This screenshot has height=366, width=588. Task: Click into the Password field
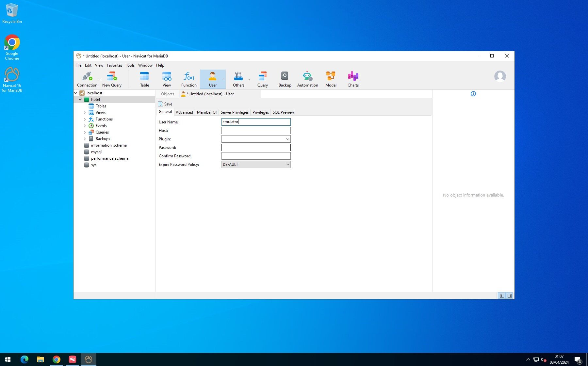click(x=256, y=148)
